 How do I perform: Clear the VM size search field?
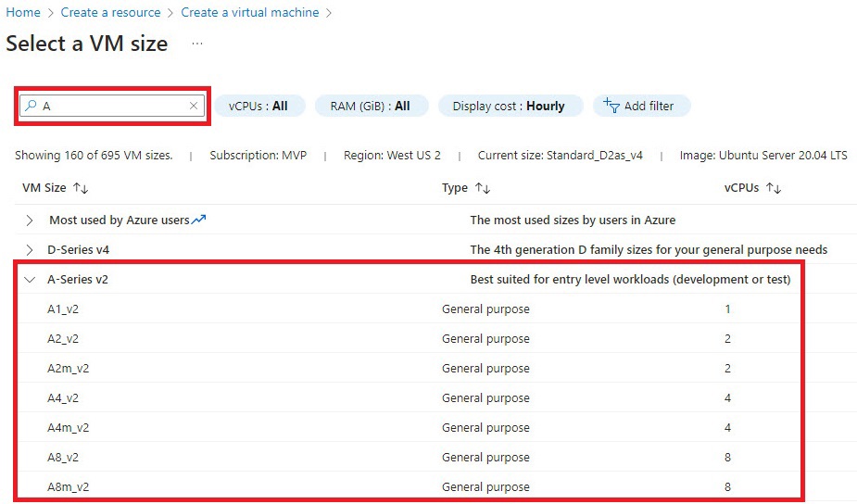point(194,106)
